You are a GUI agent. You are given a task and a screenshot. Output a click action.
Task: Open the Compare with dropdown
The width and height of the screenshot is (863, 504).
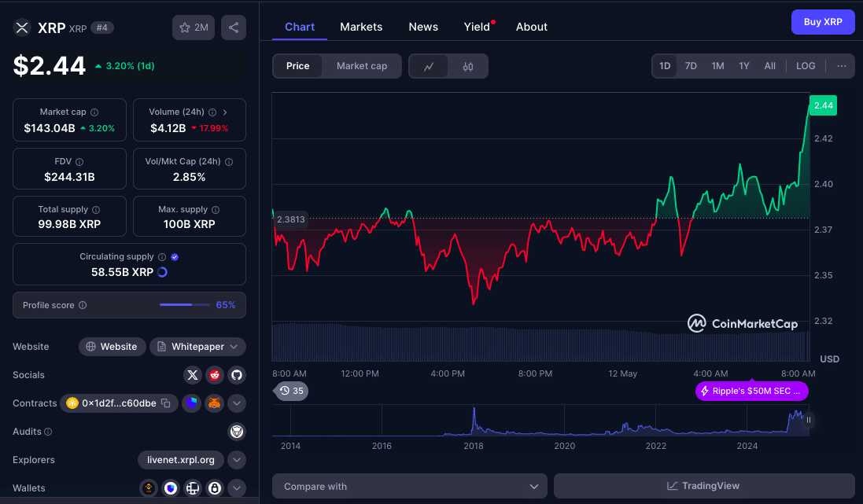[x=410, y=487]
